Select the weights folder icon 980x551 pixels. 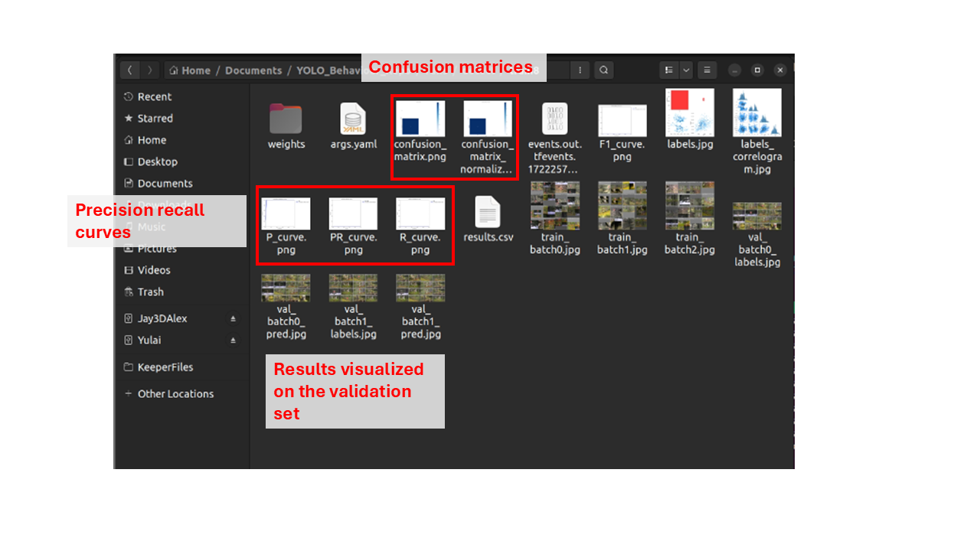click(286, 119)
